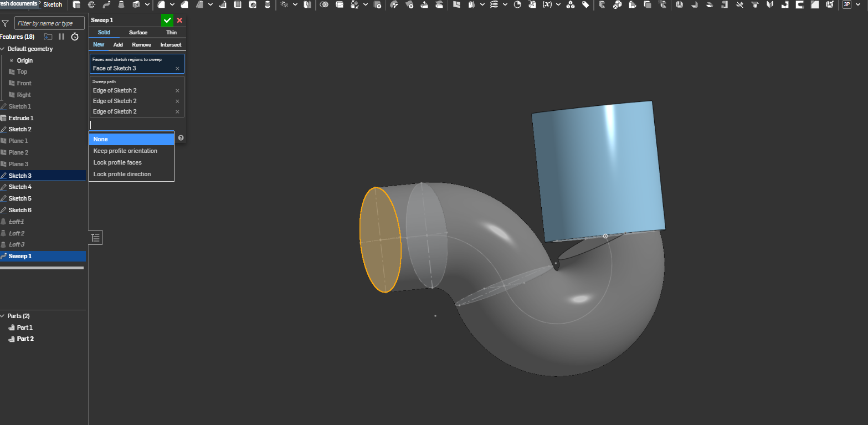Screen dimensions: 868x425
Task: Select the Shell tool in the toolbar
Action: coord(238,4)
